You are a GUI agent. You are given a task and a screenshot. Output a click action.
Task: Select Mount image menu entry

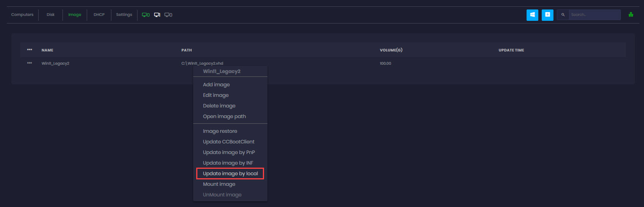click(x=219, y=184)
